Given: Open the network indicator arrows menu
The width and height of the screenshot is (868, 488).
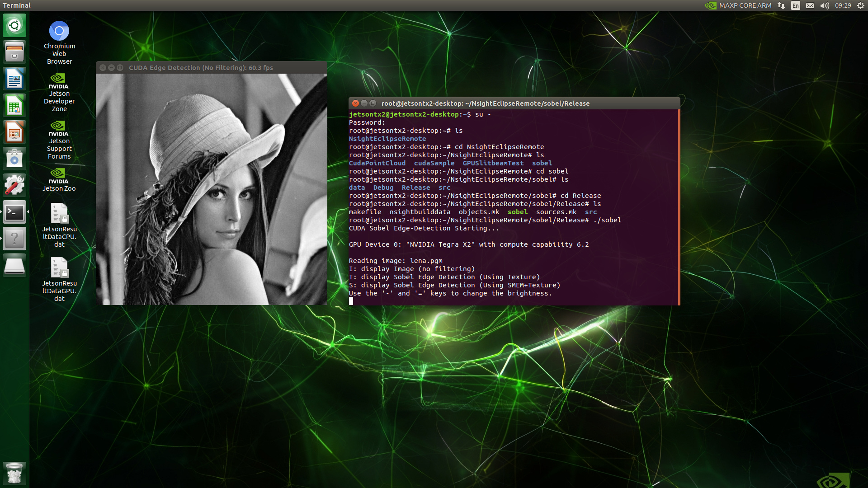Looking at the screenshot, I should pos(780,5).
